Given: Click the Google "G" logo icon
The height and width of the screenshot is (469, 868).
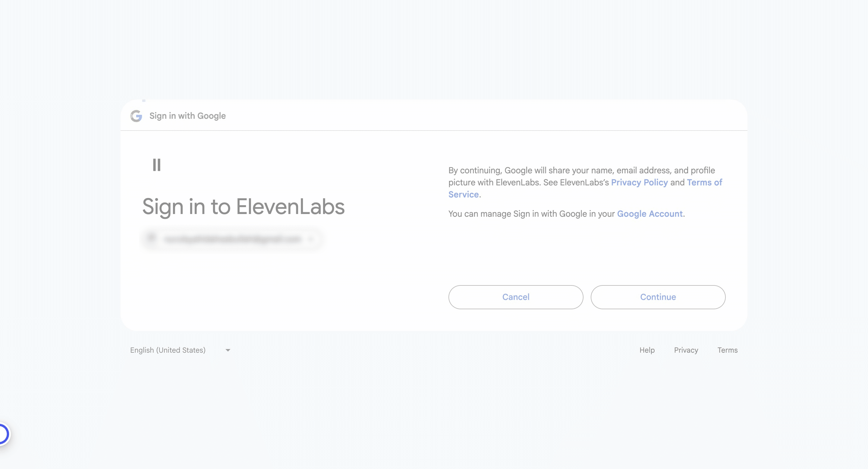Looking at the screenshot, I should click(x=136, y=116).
